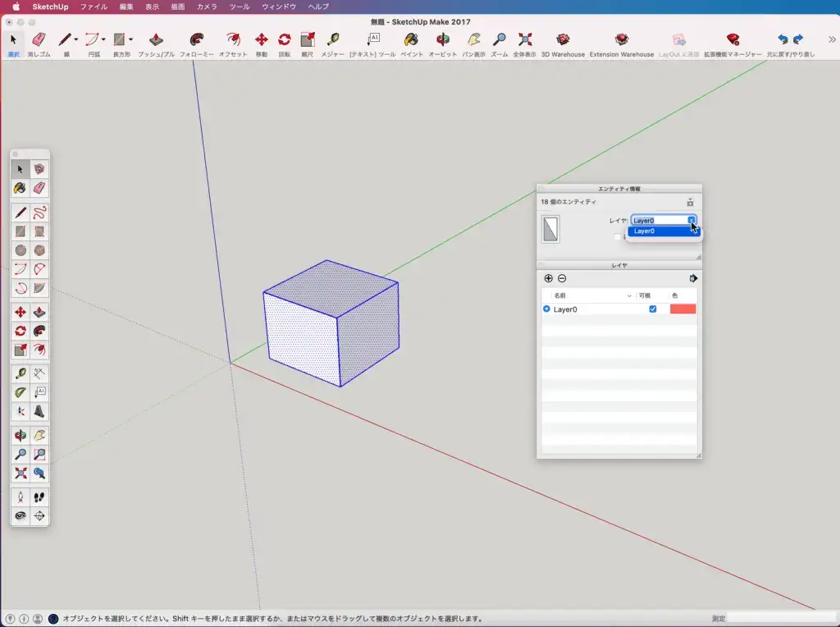Click the 消しゴム eraser in the top toolbar
The image size is (840, 627).
(x=39, y=44)
